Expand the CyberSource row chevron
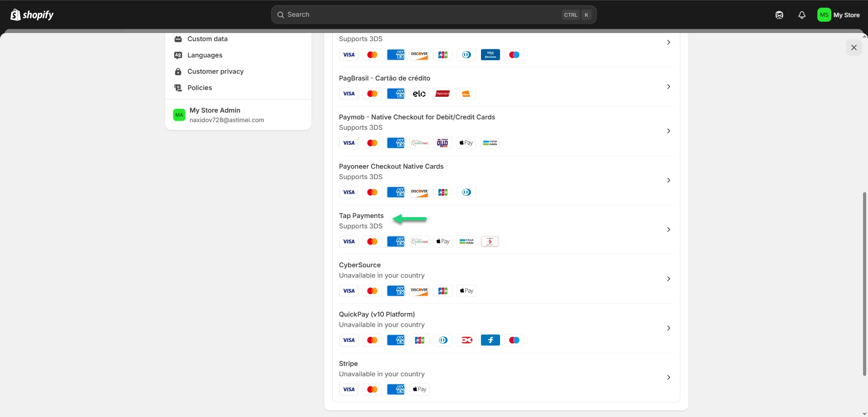Viewport: 868px width, 417px height. (x=668, y=279)
